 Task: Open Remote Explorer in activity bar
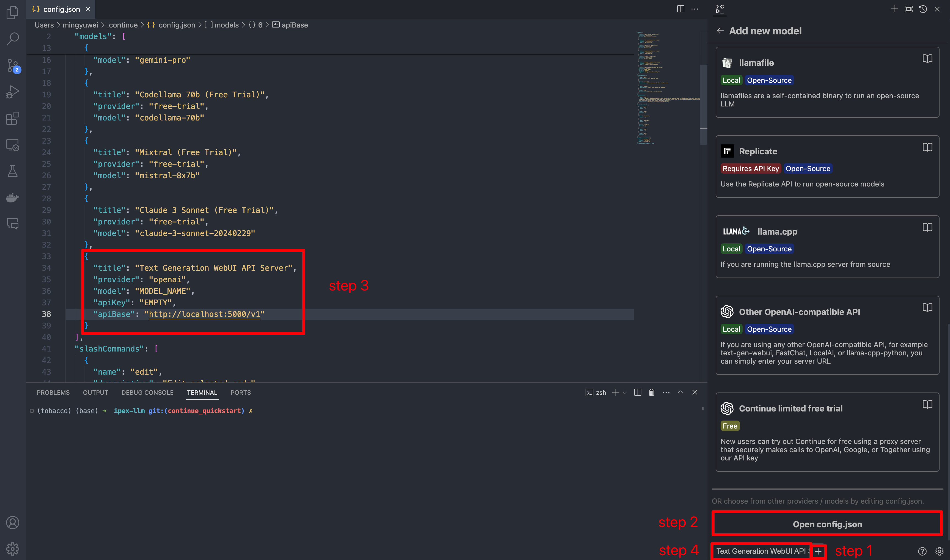point(12,145)
